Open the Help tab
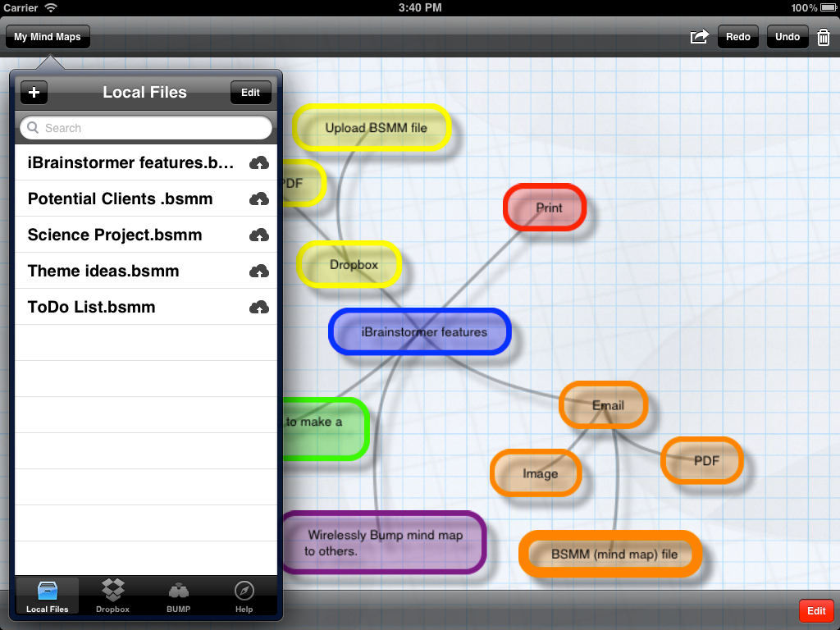This screenshot has width=840, height=630. (x=244, y=596)
